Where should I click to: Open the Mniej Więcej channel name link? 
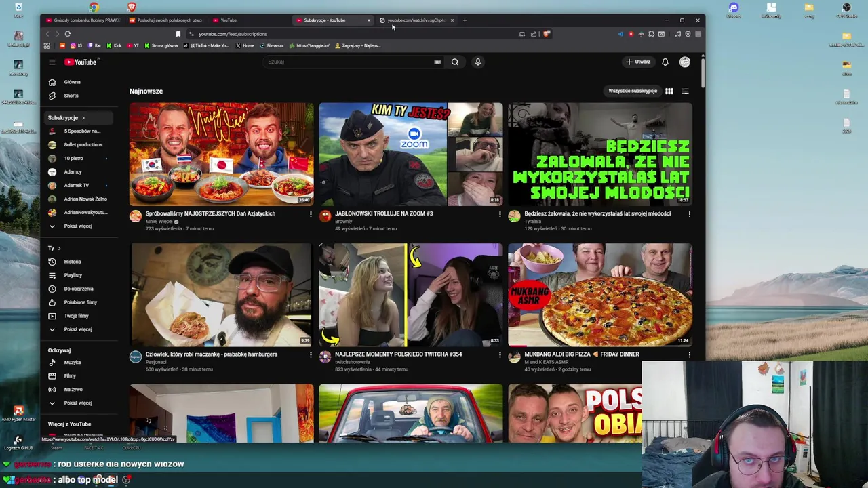coord(159,222)
